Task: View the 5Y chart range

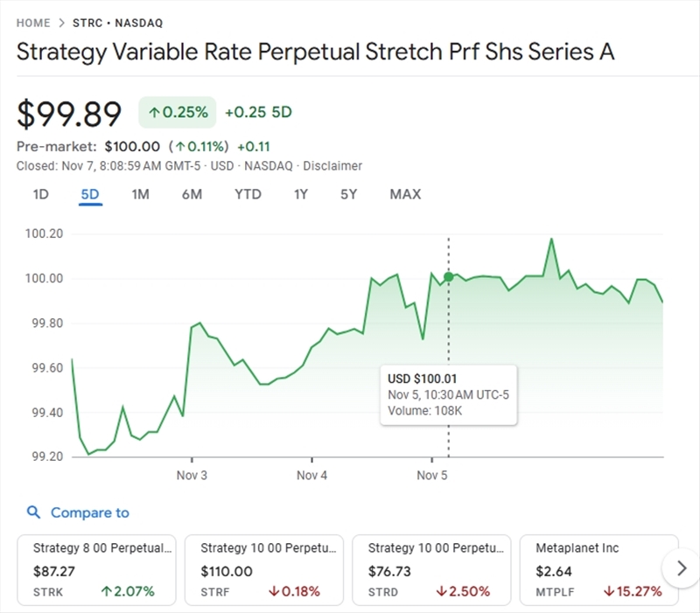Action: click(x=348, y=194)
